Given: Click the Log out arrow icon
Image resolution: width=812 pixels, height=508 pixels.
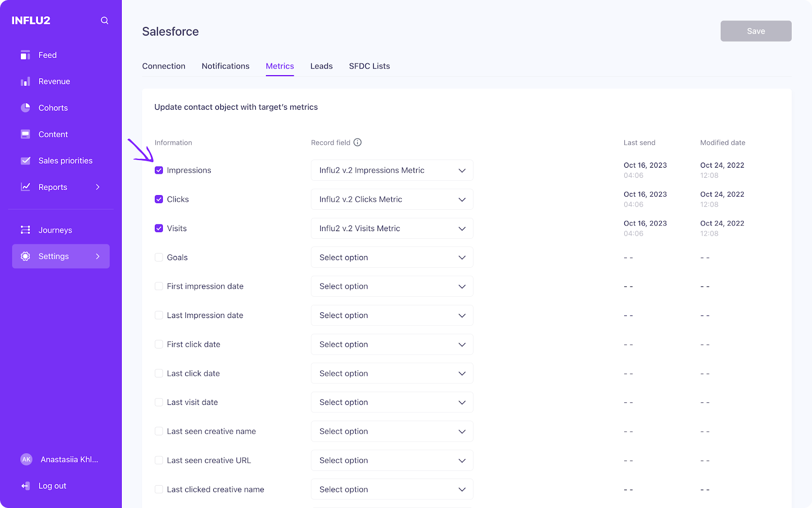Looking at the screenshot, I should [x=25, y=486].
